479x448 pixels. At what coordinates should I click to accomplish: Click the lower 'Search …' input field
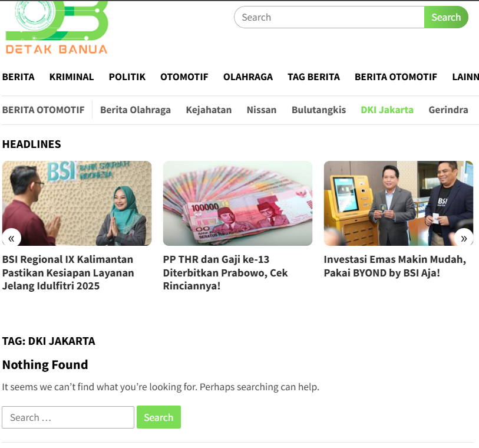(68, 417)
